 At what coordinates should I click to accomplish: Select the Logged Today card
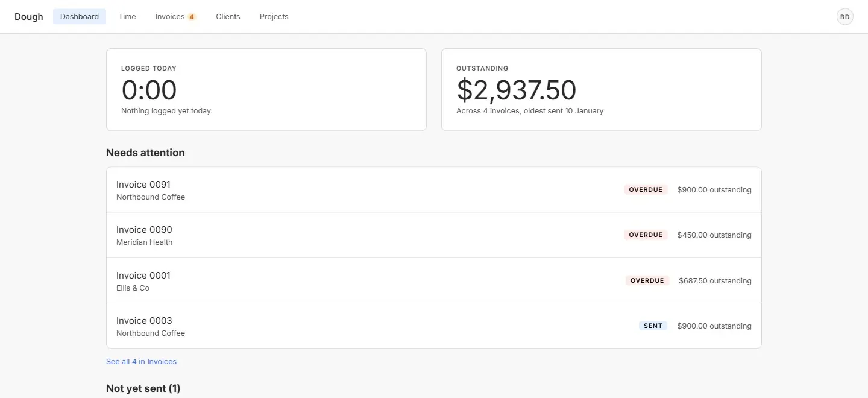266,89
